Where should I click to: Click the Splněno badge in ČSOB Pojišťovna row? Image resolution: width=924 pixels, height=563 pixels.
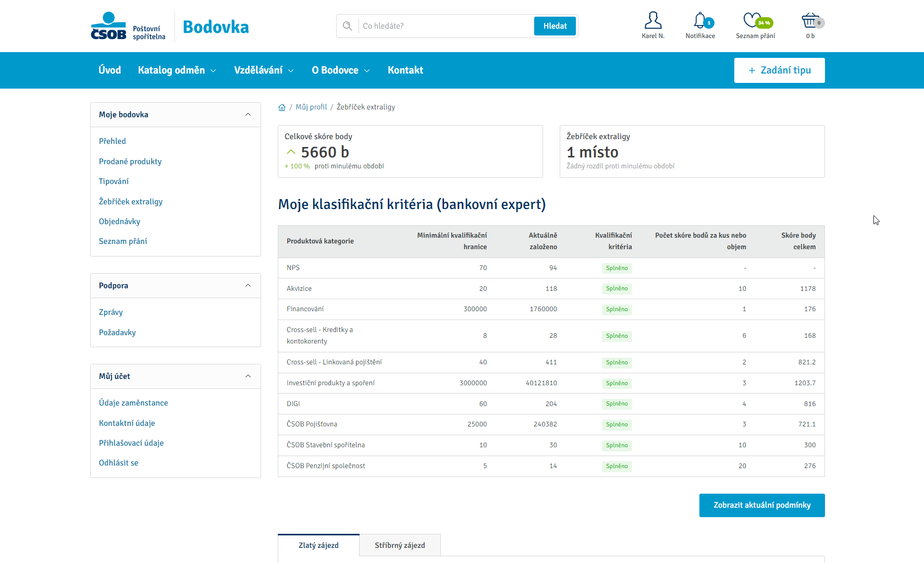point(617,424)
